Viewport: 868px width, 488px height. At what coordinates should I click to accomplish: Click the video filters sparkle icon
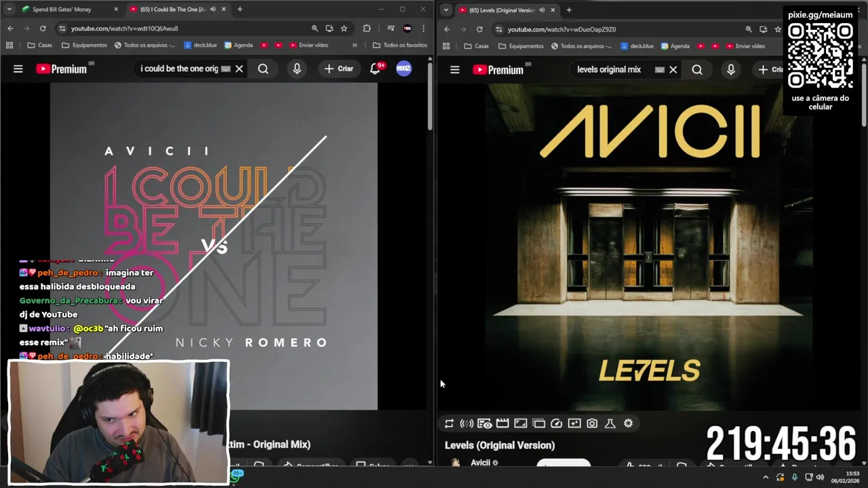point(574,424)
